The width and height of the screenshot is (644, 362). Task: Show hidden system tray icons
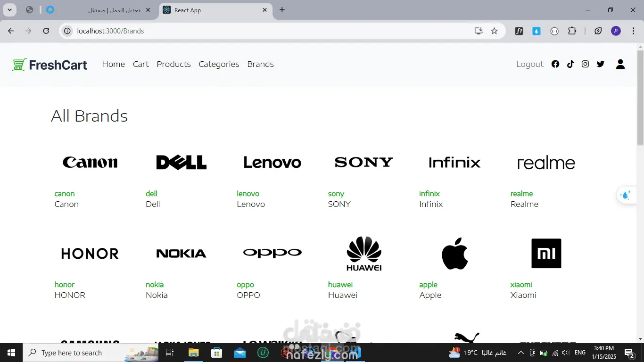520,353
